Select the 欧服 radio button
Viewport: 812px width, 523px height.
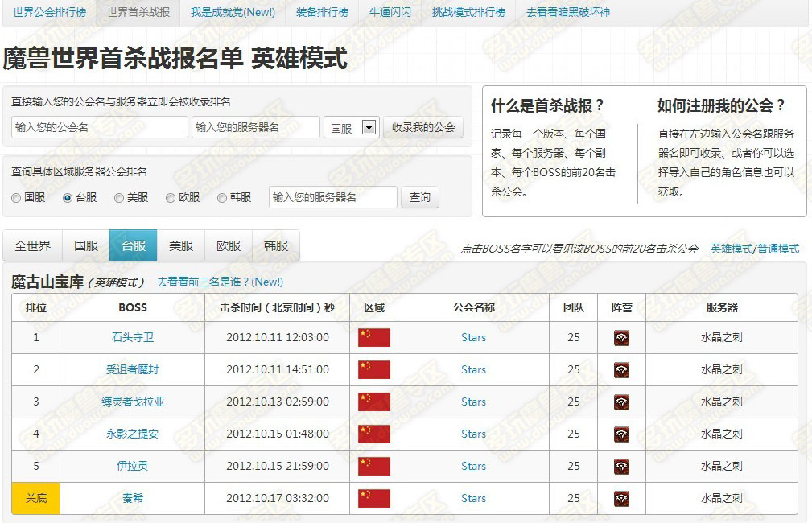click(x=171, y=198)
